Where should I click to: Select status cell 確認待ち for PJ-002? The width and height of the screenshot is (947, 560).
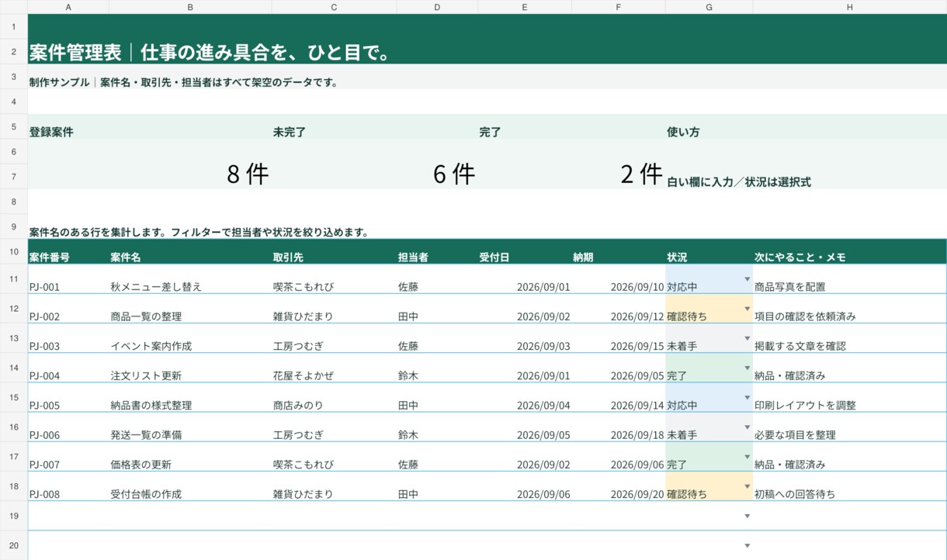(x=709, y=309)
